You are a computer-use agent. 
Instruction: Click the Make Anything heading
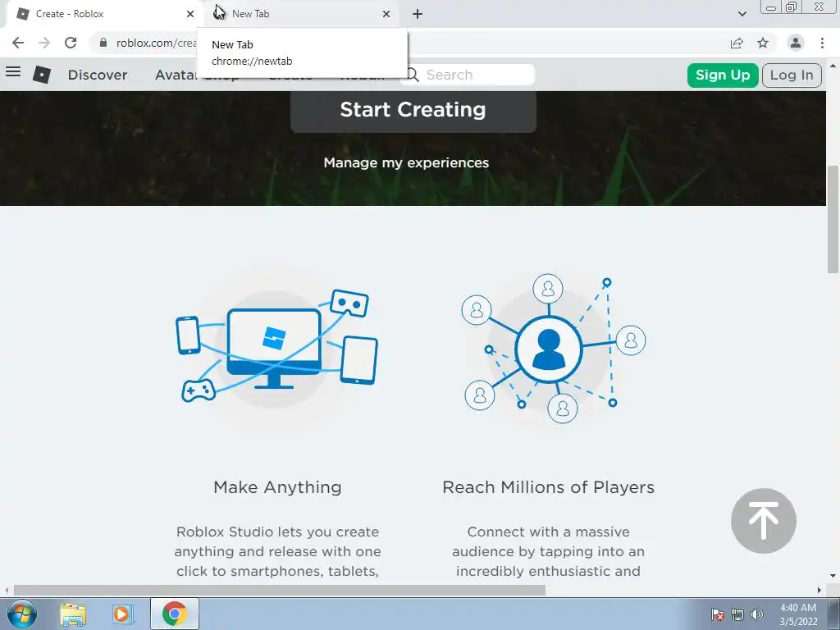tap(277, 487)
